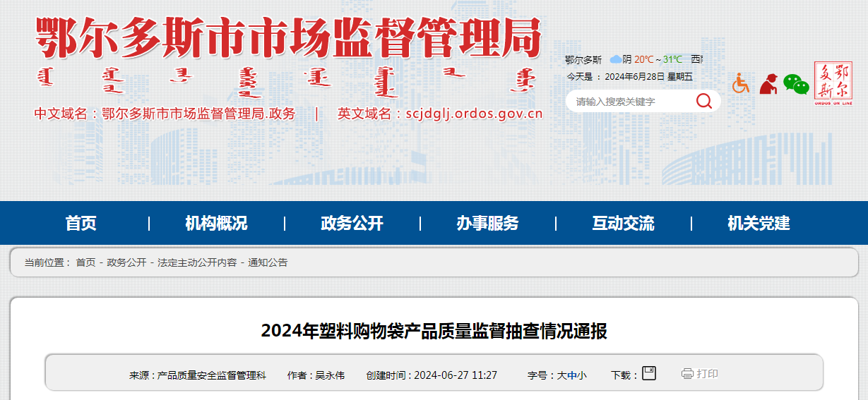Image resolution: width=868 pixels, height=400 pixels.
Task: Set font size to 中 (medium)
Action: pos(572,375)
